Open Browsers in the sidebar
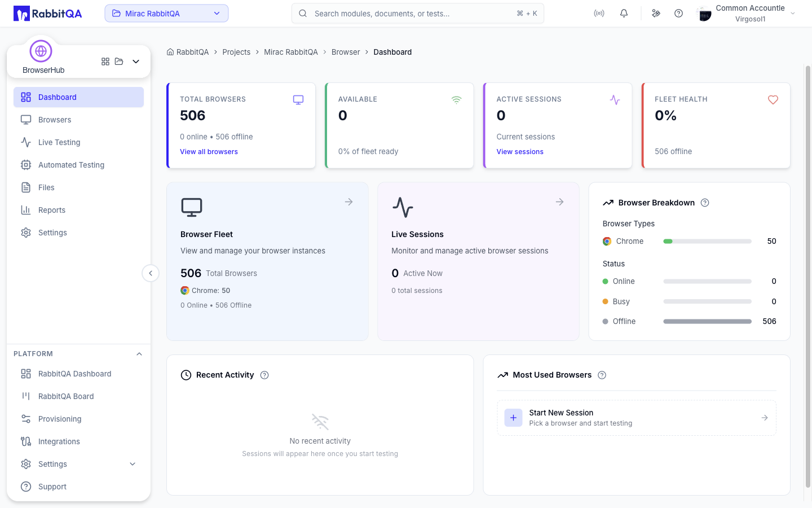 pos(78,120)
